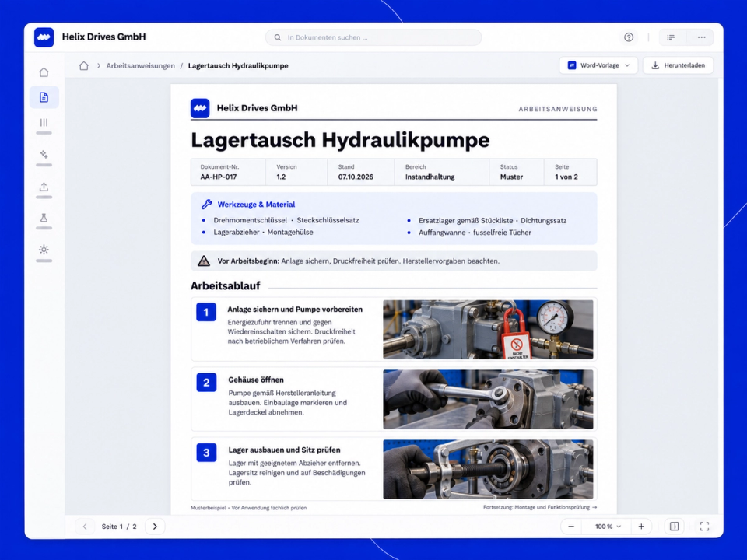
Task: Select the Documents sidebar icon
Action: (44, 97)
